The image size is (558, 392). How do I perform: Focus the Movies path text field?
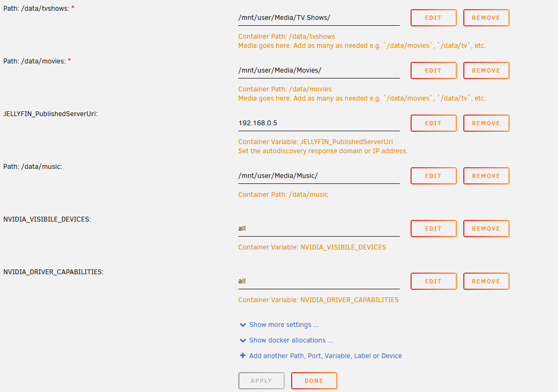[319, 70]
